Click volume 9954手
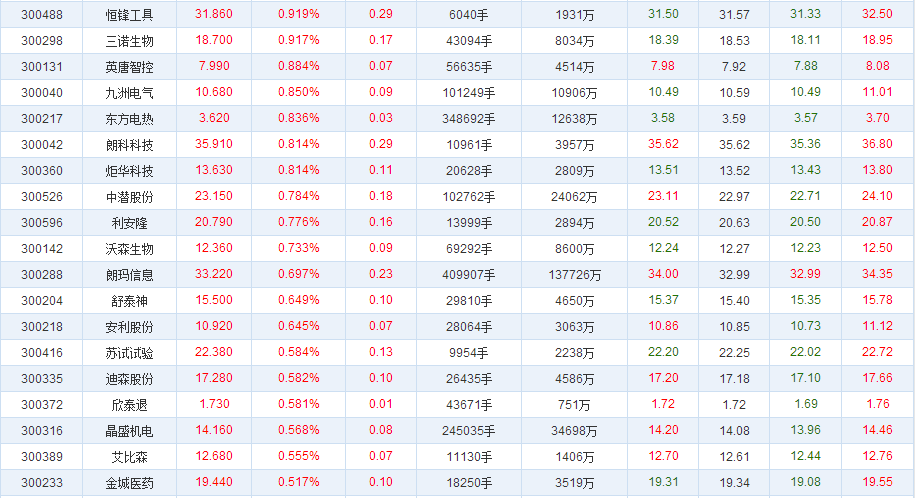 (x=469, y=353)
